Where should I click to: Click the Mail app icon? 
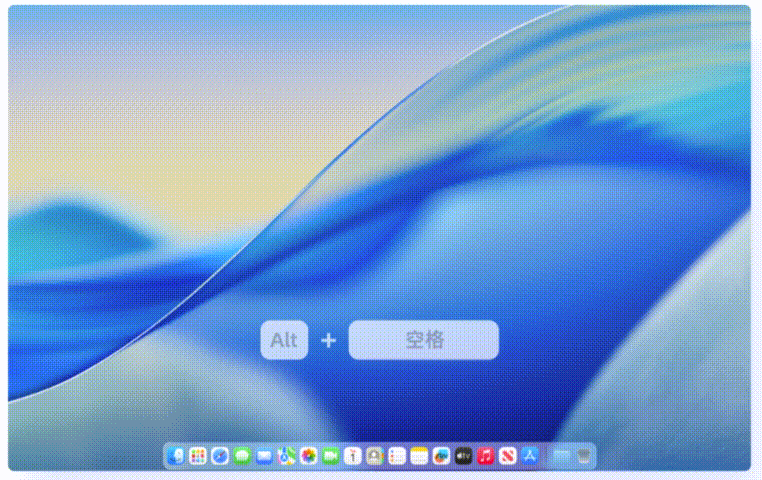point(264,456)
